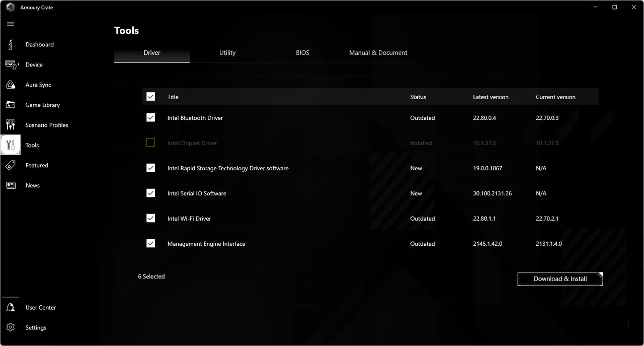
Task: Click latest version 22.80.1.1
Action: click(x=485, y=219)
